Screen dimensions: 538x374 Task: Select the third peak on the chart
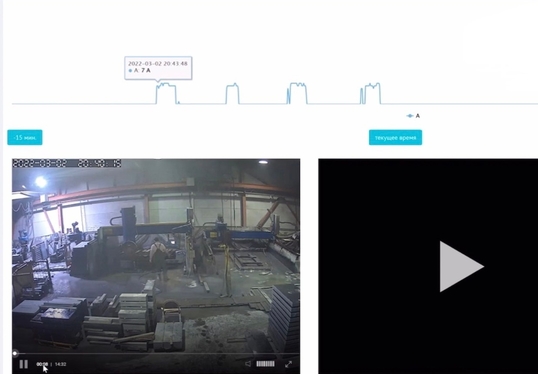click(297, 93)
